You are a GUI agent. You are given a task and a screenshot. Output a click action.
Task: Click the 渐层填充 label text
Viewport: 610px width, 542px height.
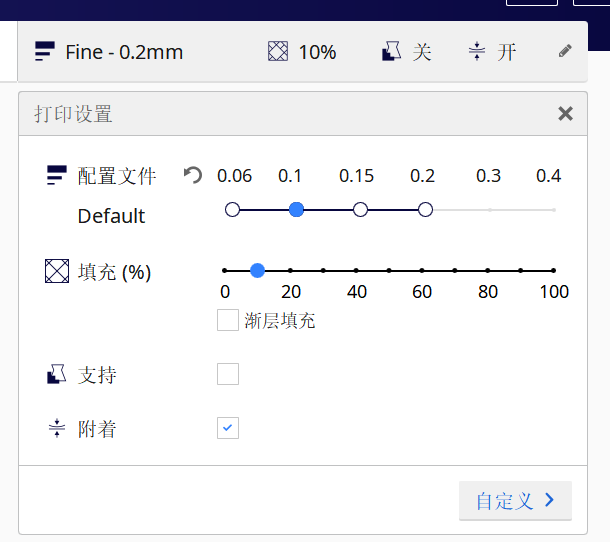pos(280,321)
